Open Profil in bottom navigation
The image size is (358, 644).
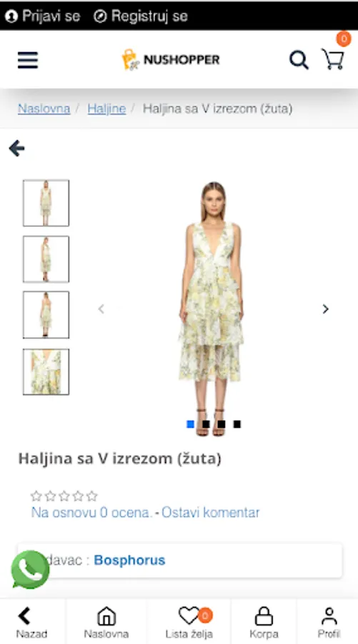329,623
